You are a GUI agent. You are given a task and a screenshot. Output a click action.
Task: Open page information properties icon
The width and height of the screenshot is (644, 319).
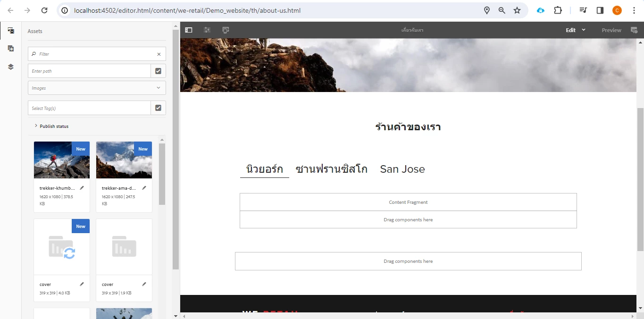207,30
